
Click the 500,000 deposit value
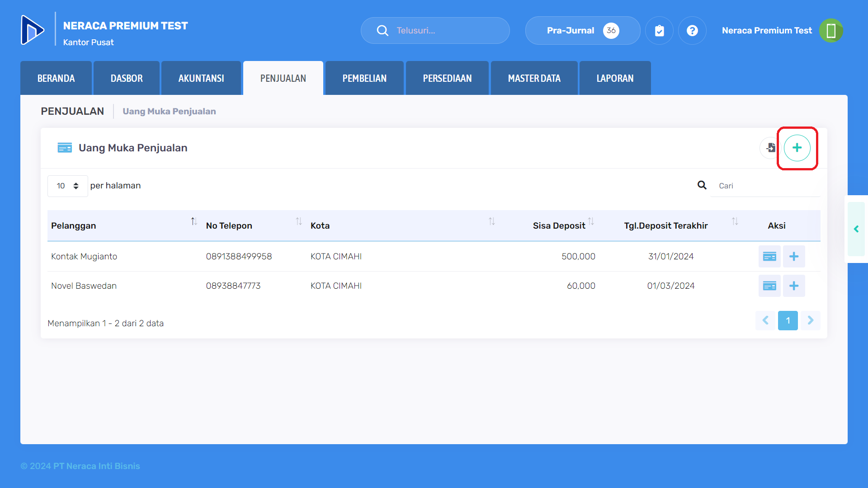578,256
